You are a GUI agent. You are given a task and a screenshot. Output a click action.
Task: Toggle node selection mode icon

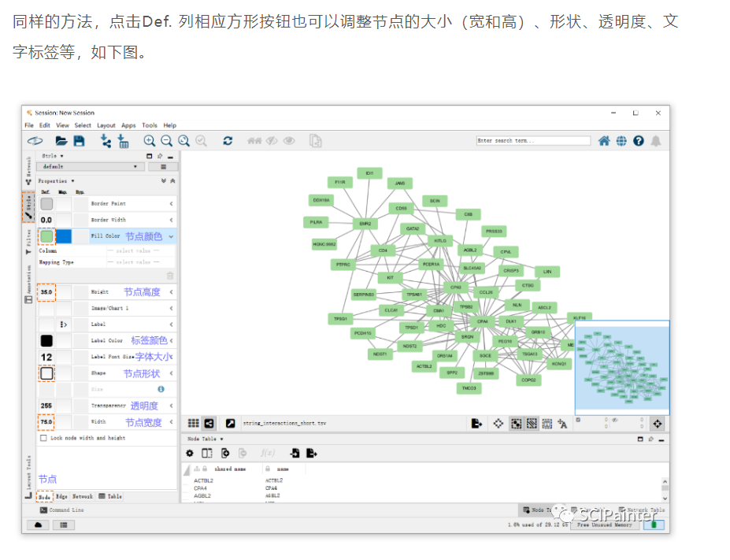click(x=516, y=424)
